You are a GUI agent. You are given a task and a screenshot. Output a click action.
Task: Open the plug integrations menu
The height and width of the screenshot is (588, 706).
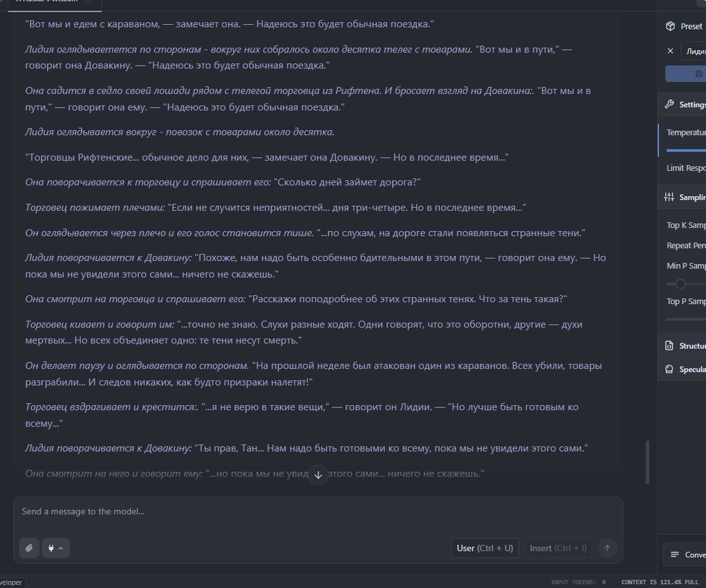click(55, 548)
